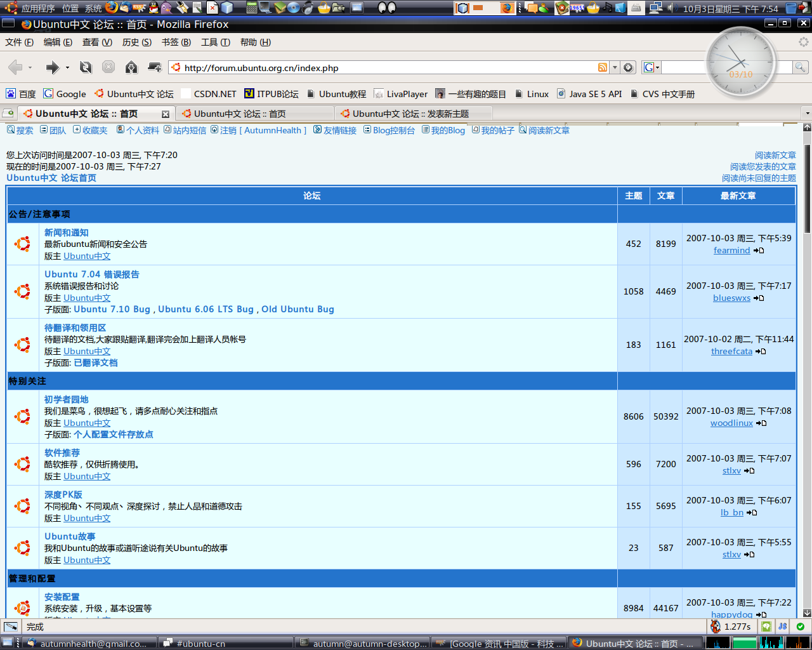
Task: Click the Go button beside the address bar
Action: point(628,67)
